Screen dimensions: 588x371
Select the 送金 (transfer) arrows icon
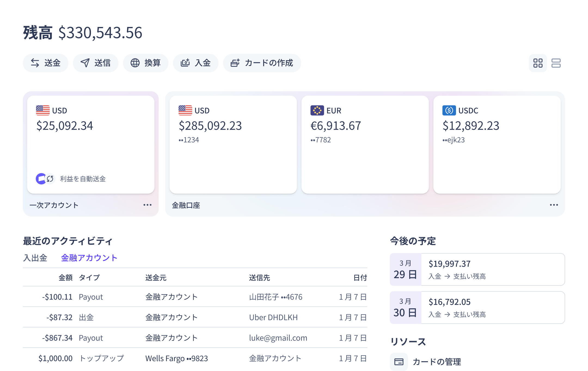35,63
